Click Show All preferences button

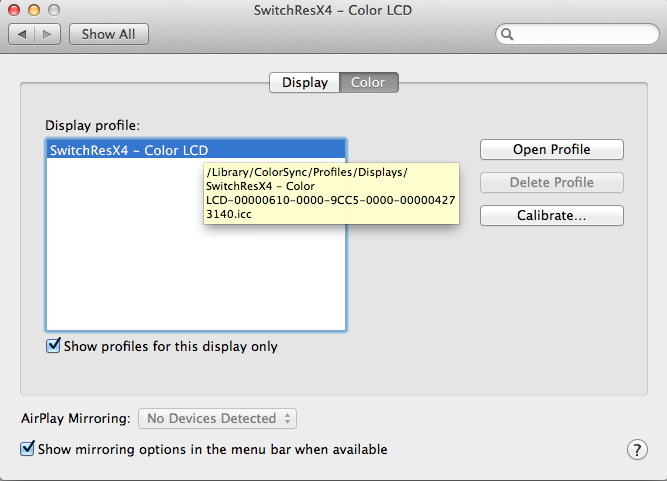click(x=108, y=34)
